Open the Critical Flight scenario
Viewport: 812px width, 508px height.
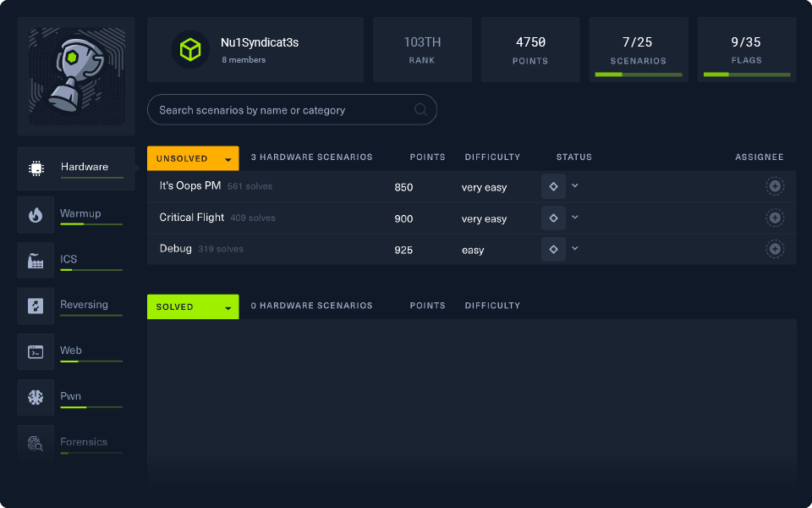192,218
